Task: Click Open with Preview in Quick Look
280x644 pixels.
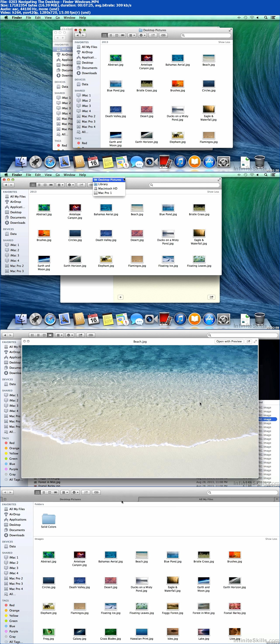Action: coord(229,342)
